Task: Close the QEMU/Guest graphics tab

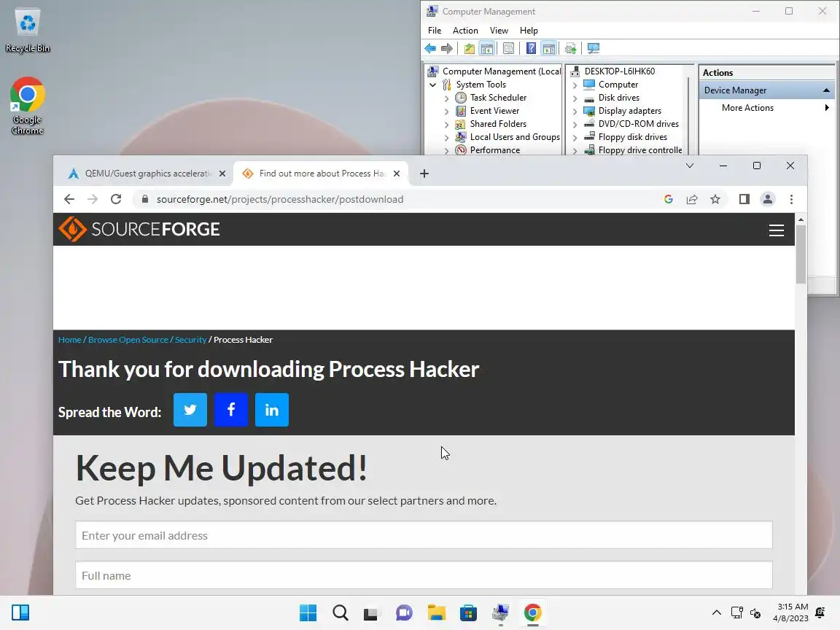Action: 222,174
